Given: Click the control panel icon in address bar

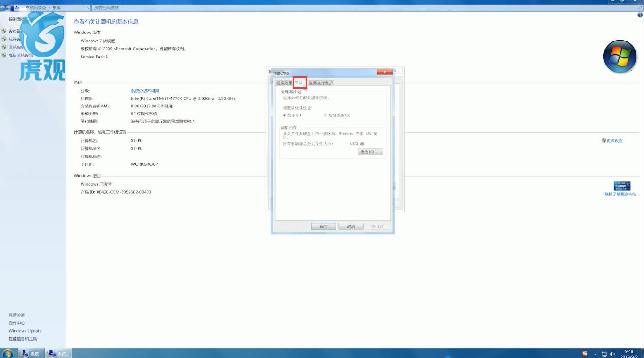Looking at the screenshot, I should pyautogui.click(x=17, y=8).
